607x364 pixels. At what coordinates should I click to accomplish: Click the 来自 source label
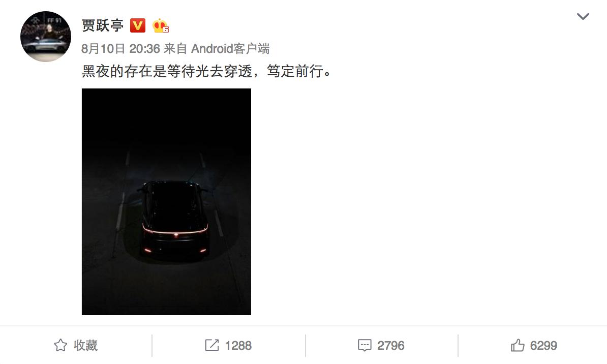(x=175, y=49)
